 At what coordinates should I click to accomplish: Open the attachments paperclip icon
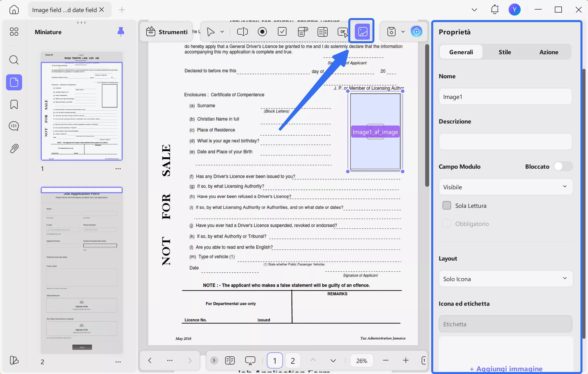coord(14,149)
